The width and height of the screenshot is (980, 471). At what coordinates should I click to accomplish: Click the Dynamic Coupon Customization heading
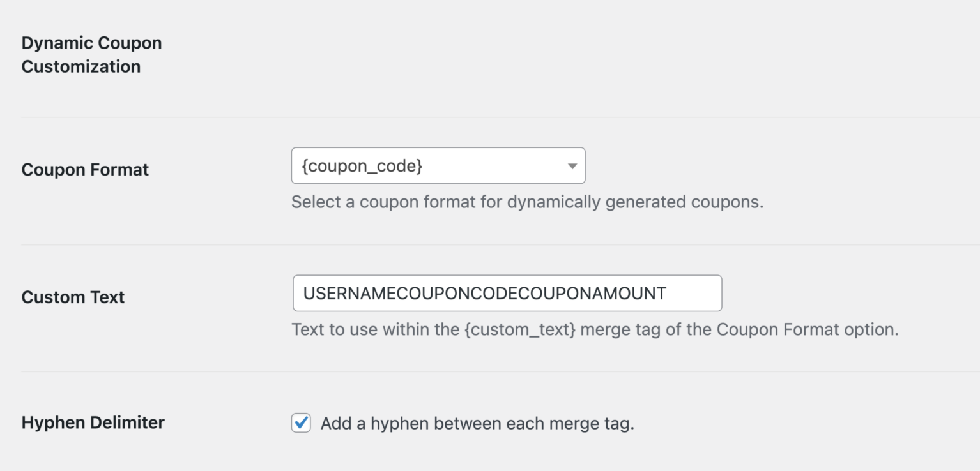pos(91,54)
